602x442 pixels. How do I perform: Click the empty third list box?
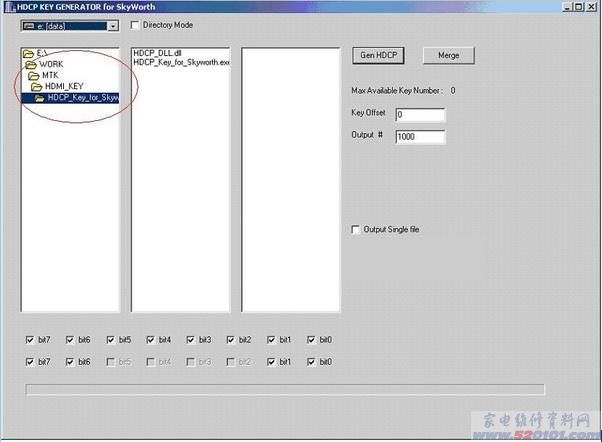coord(291,180)
